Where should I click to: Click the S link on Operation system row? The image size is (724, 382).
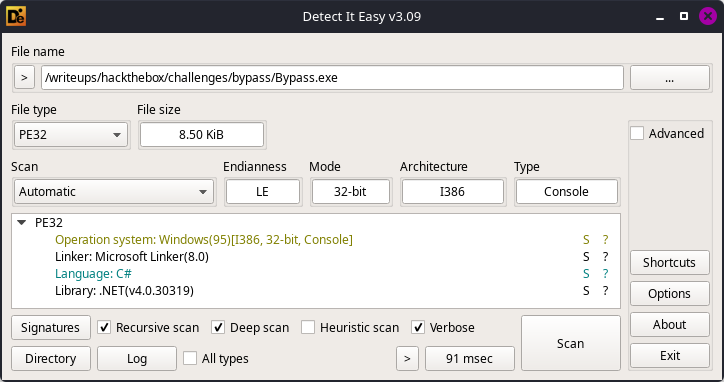[x=586, y=240]
